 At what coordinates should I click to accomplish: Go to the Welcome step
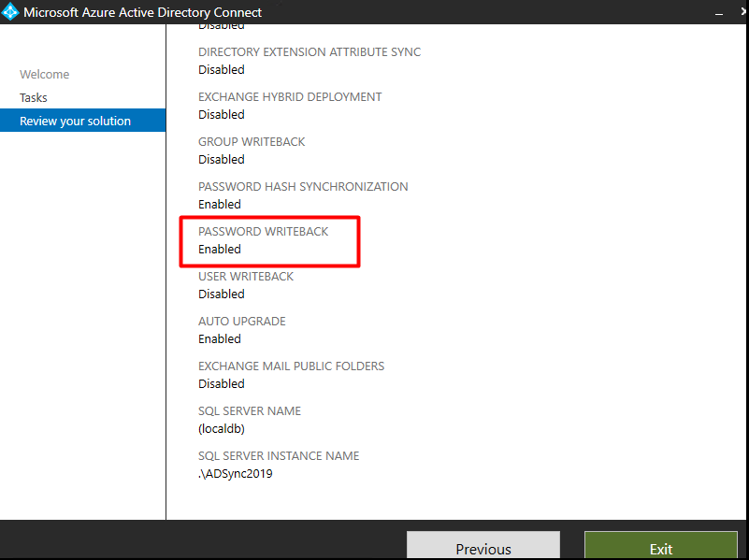[x=44, y=75]
